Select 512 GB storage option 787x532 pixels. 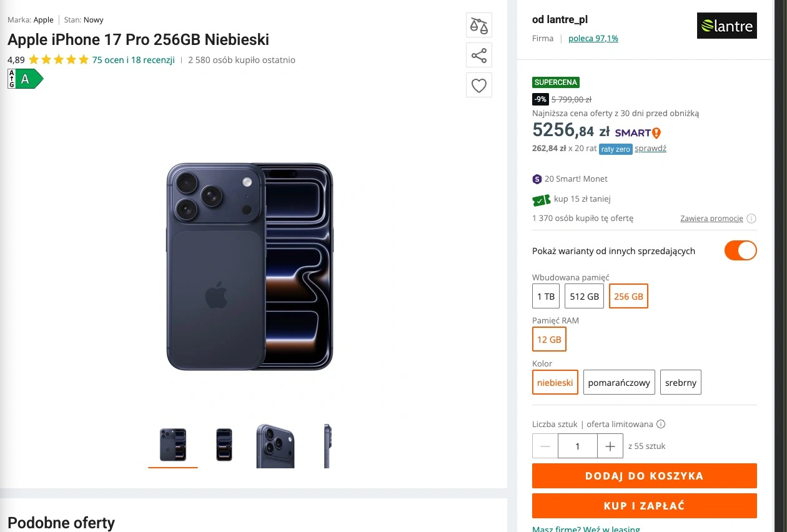click(x=584, y=297)
